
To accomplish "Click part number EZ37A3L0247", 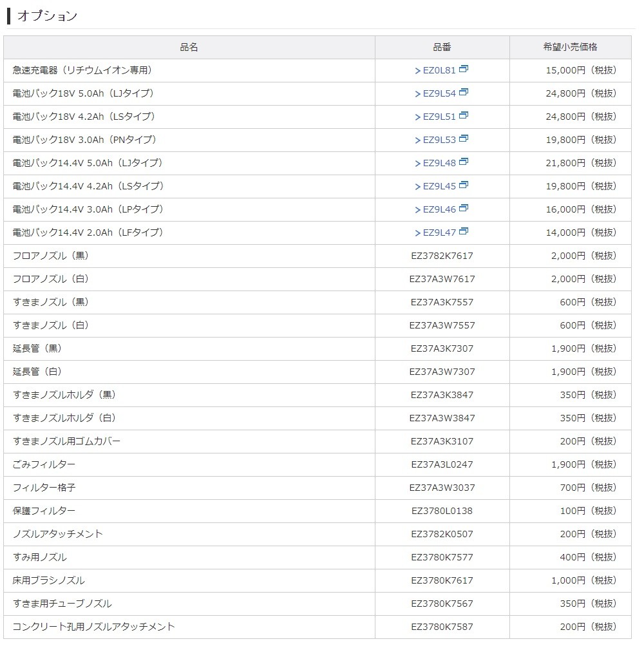I will click(442, 464).
